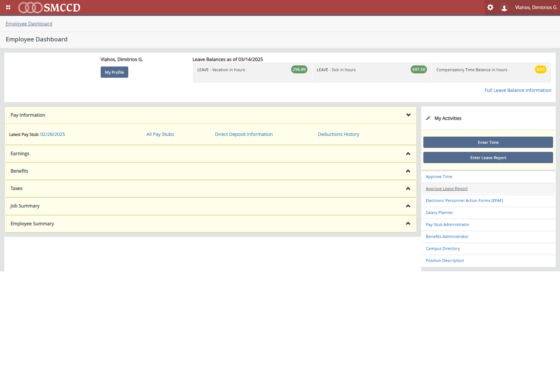Click 'Compensatory Time Balance in hours' label

click(472, 70)
